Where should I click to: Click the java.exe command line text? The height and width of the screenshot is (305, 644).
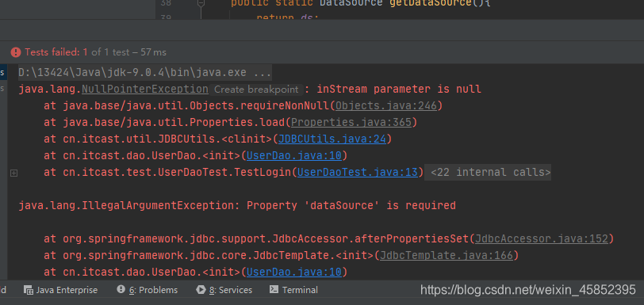point(144,73)
